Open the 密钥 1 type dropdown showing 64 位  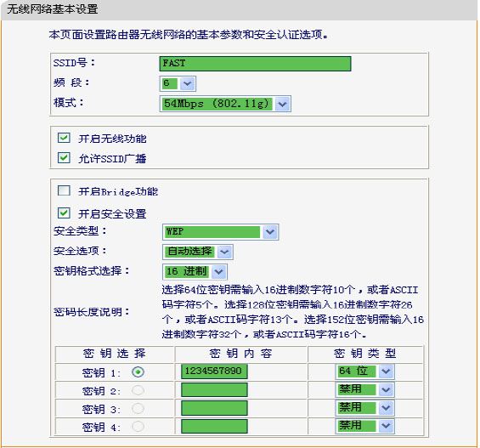[365, 371]
